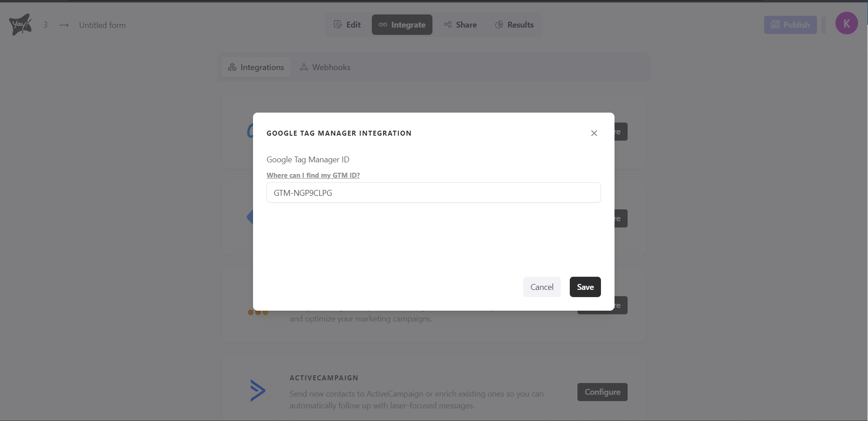This screenshot has height=421, width=868.
Task: Click the Integrate chain-link icon
Action: coord(383,24)
